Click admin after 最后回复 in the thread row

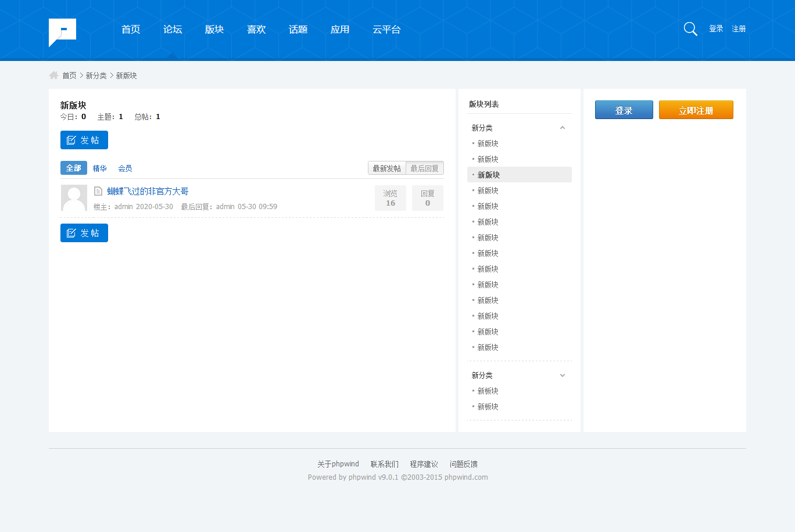click(x=225, y=207)
